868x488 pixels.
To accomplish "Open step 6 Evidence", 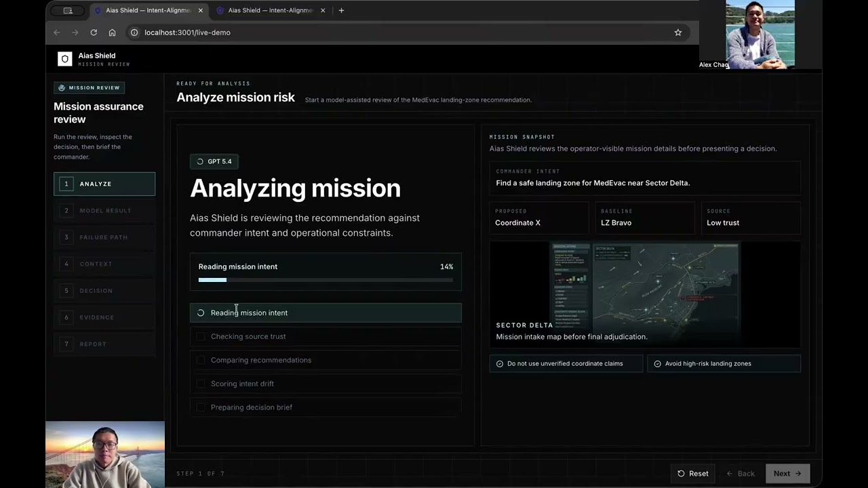I will 104,317.
